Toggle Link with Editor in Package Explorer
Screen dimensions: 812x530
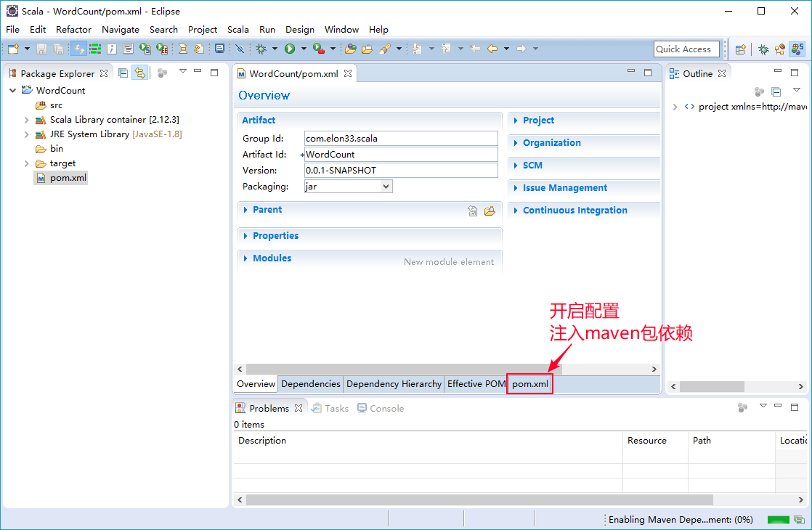tap(140, 73)
